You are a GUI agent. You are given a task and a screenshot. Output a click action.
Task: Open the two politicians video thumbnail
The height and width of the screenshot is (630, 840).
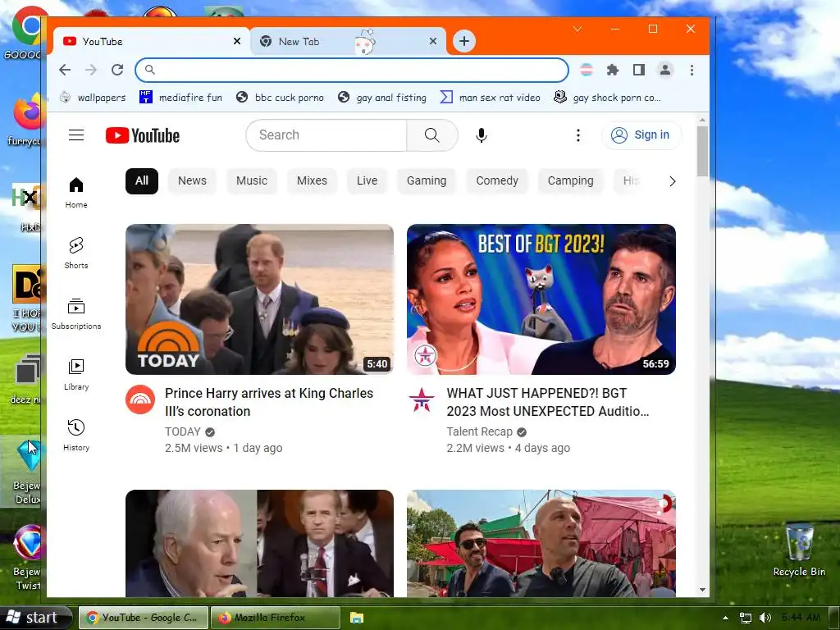[x=259, y=543]
